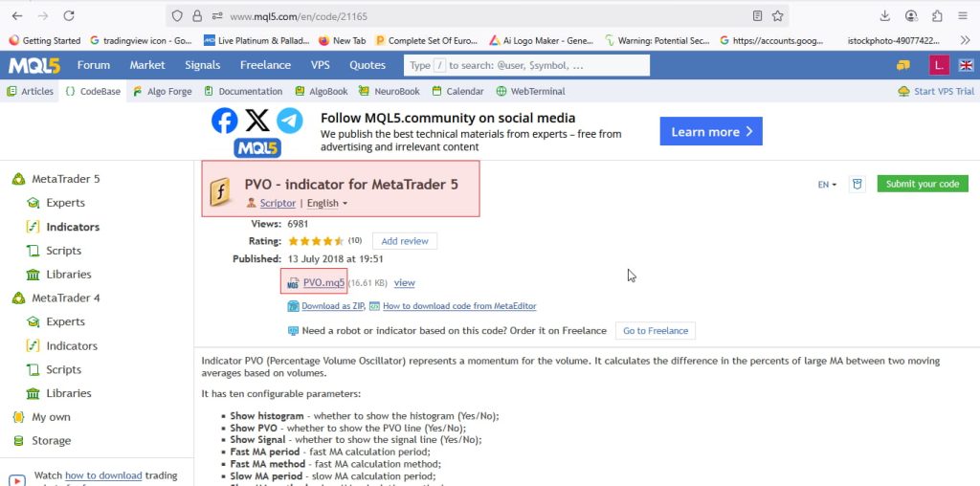Reload the current page
Viewport: 980px width, 486px height.
point(69,16)
